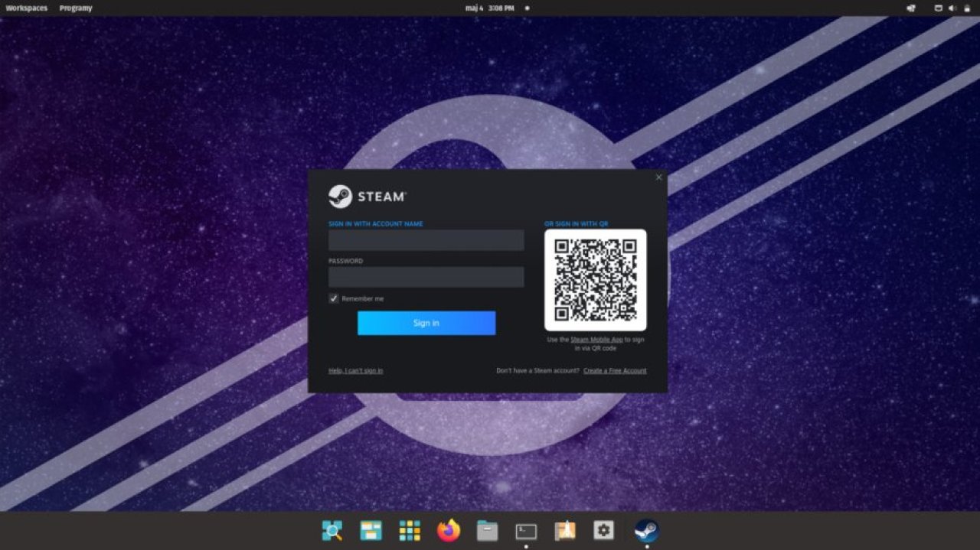
Task: Open Settings gear icon in the dock
Action: [603, 530]
